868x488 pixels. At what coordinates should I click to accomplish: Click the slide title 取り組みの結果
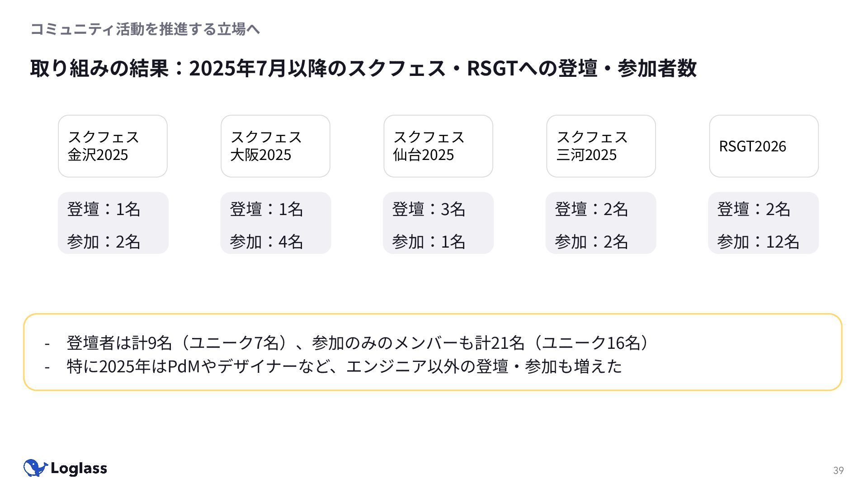tap(363, 68)
